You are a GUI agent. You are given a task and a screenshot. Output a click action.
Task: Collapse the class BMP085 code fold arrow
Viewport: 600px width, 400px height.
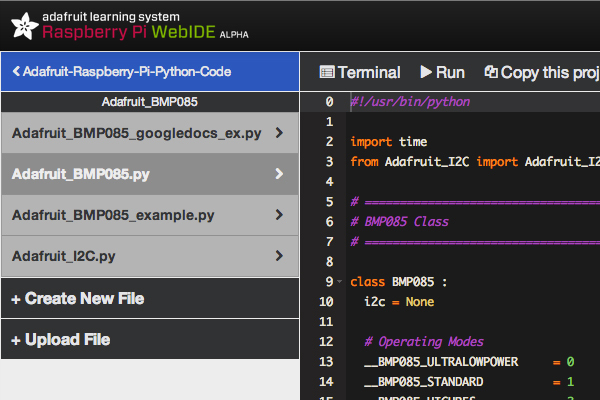tap(341, 282)
